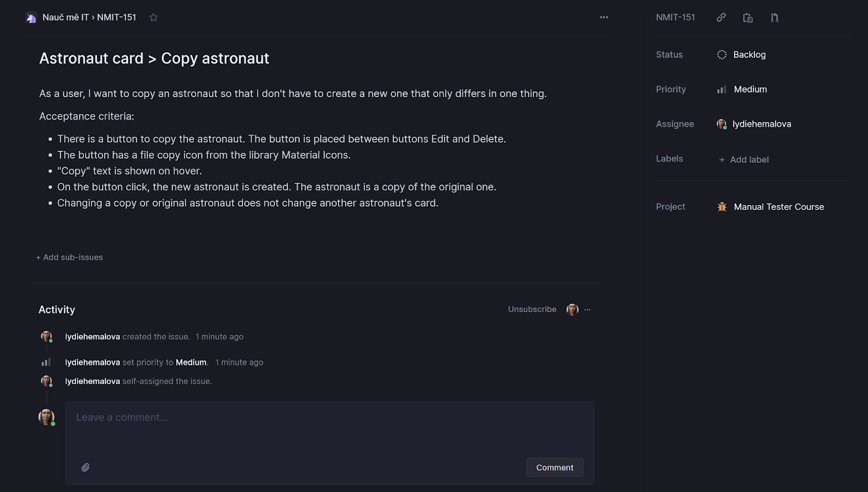868x492 pixels.
Task: Change the Medium priority selector
Action: tap(750, 90)
